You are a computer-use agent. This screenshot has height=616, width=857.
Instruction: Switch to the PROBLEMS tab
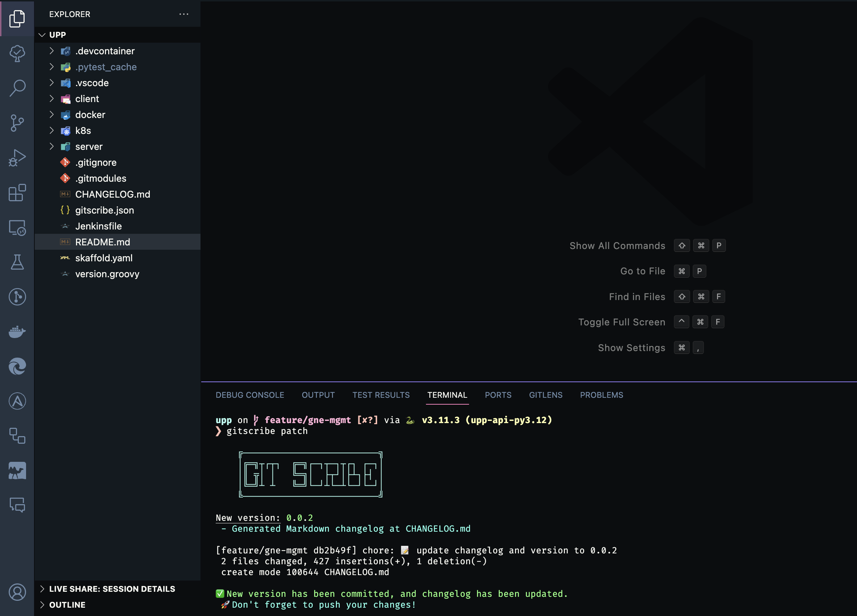pyautogui.click(x=601, y=395)
